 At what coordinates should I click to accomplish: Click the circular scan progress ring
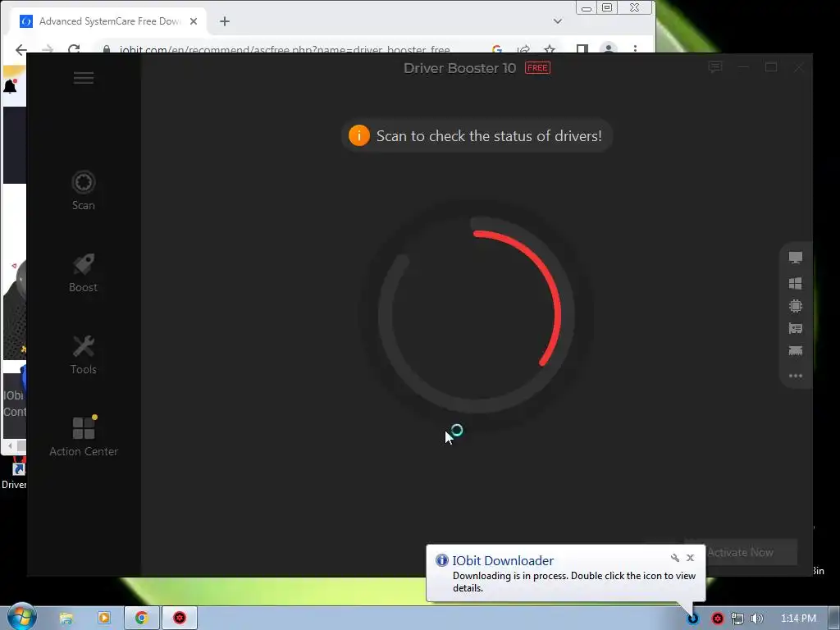tap(476, 315)
